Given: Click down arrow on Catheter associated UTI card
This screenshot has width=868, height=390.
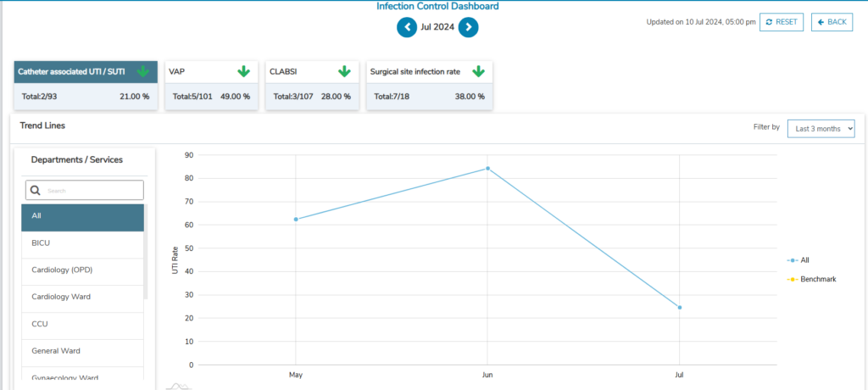Looking at the screenshot, I should pyautogui.click(x=143, y=72).
